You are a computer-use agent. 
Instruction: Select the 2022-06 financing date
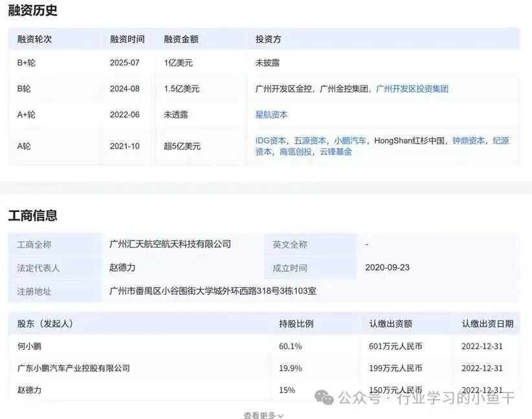tap(124, 114)
